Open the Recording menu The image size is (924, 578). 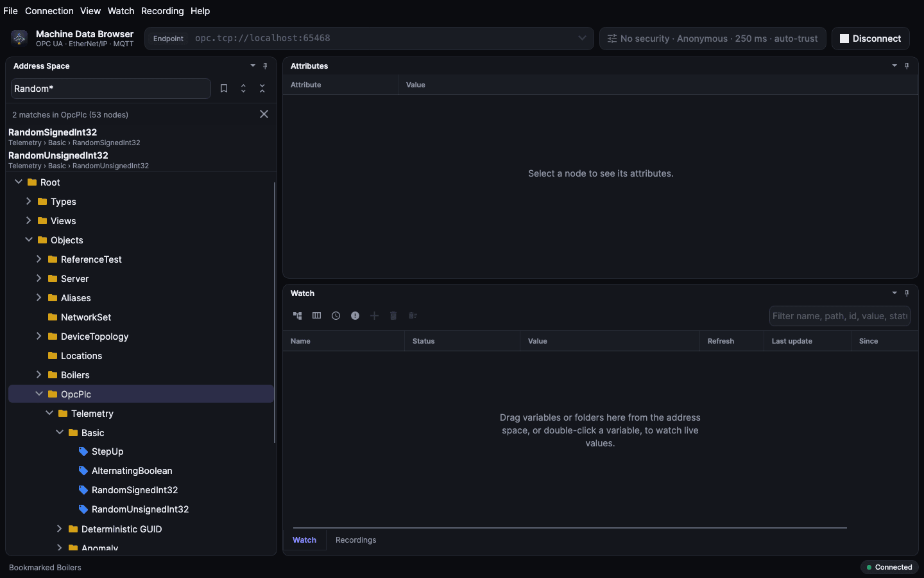[162, 11]
